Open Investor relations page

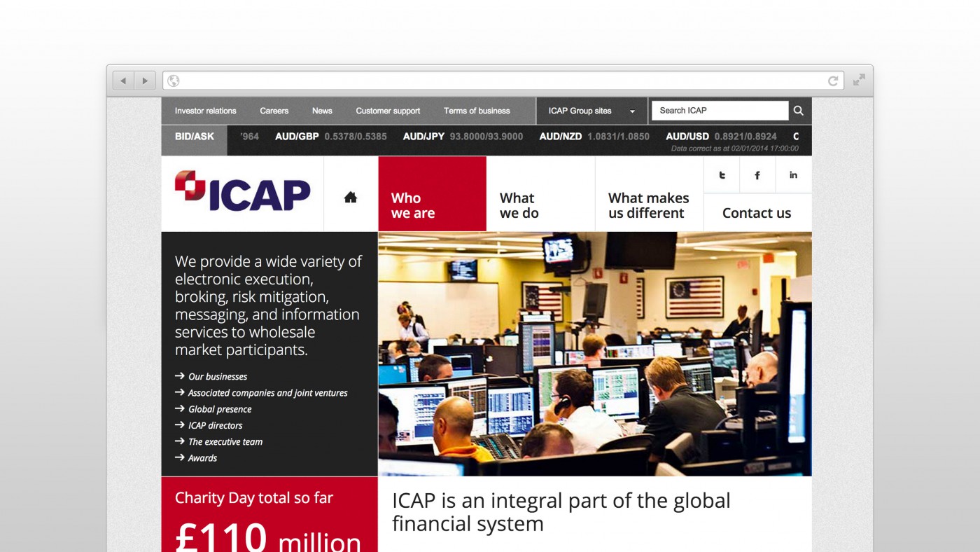pyautogui.click(x=205, y=111)
